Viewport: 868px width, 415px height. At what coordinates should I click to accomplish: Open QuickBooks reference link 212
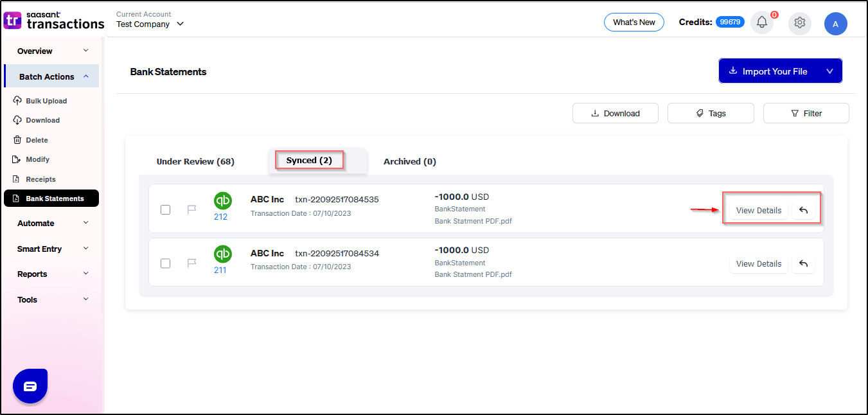point(220,216)
